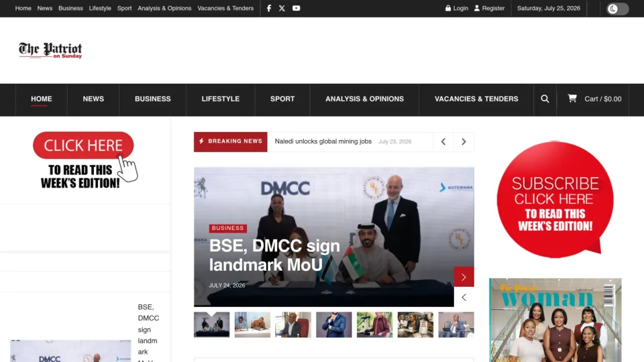
Task: Open 'BSE, DMCC sign landmark MoU' headline
Action: (x=274, y=255)
